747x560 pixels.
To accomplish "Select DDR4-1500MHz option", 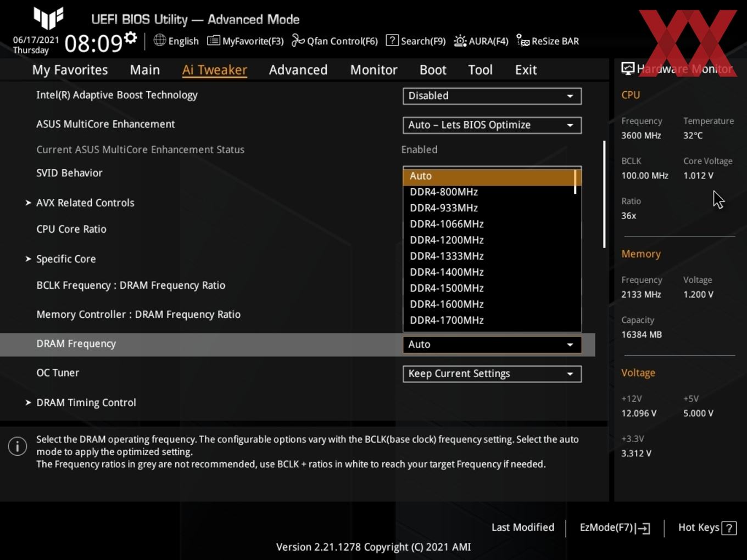I will (x=489, y=288).
